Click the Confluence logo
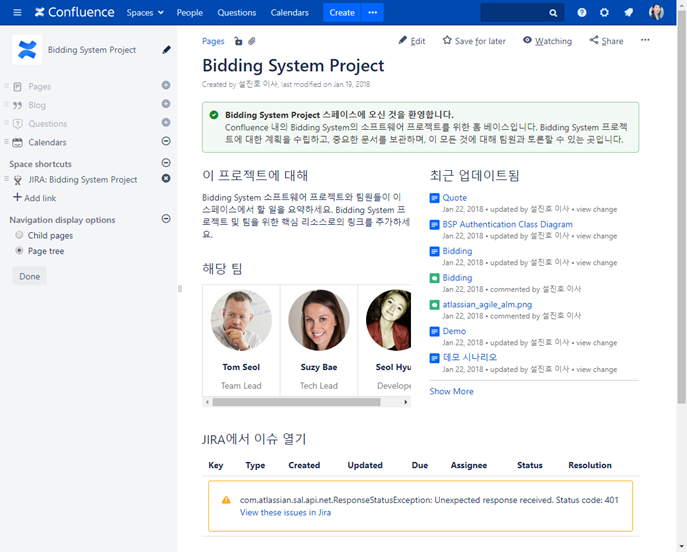This screenshot has width=687, height=552. tap(74, 12)
